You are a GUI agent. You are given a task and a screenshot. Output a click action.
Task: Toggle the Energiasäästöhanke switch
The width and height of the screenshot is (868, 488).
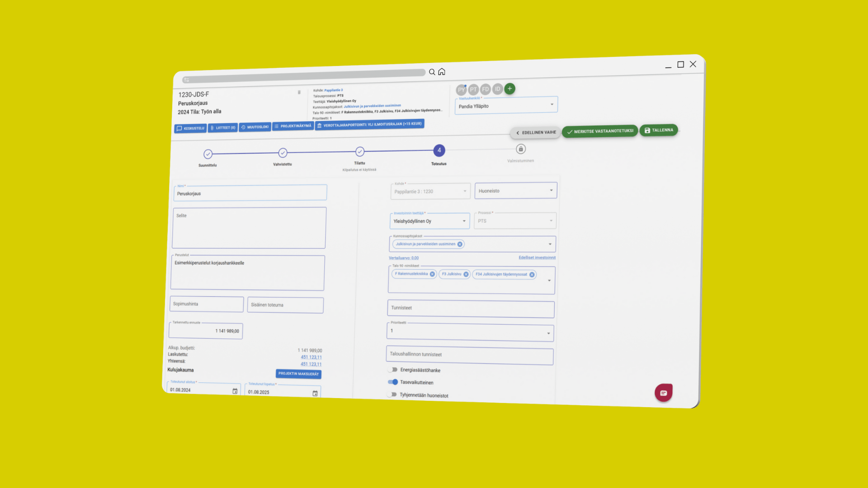tap(392, 370)
